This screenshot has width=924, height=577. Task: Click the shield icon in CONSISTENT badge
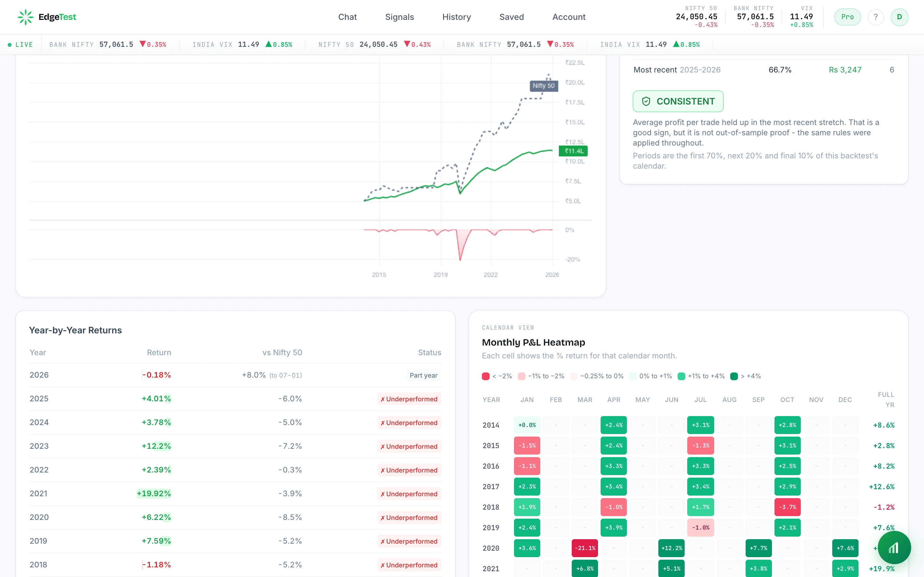[x=646, y=101]
